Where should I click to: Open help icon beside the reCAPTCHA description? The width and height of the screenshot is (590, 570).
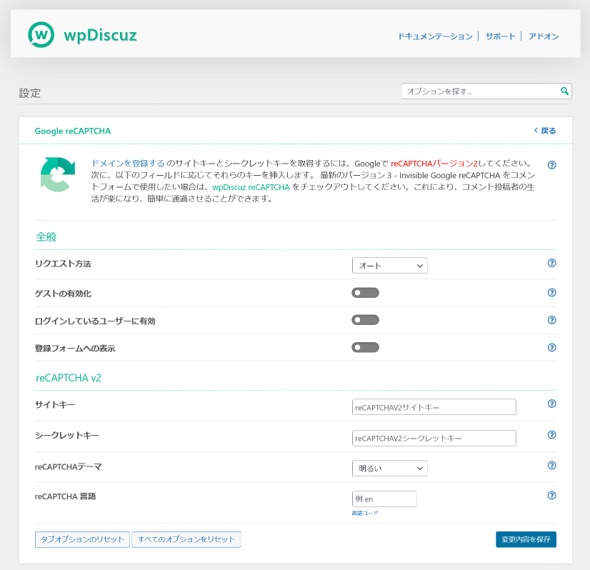pyautogui.click(x=552, y=165)
